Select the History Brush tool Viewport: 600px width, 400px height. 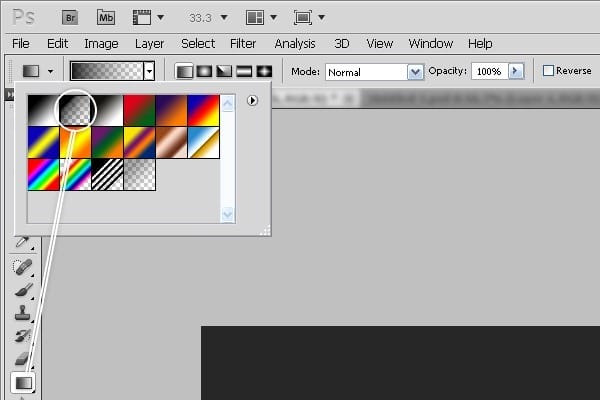pos(23,336)
